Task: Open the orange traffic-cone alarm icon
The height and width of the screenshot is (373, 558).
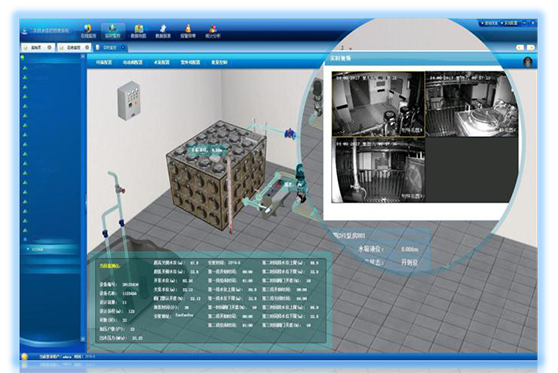Action: [x=188, y=31]
